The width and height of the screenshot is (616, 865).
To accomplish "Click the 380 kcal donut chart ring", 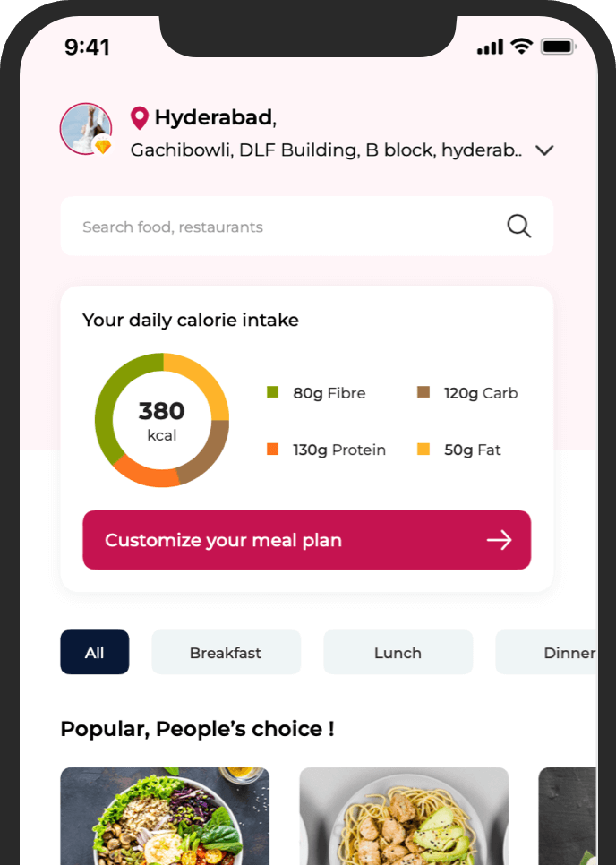I will click(161, 418).
